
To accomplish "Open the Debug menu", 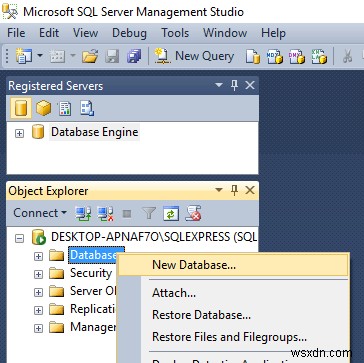I will coord(129,33).
